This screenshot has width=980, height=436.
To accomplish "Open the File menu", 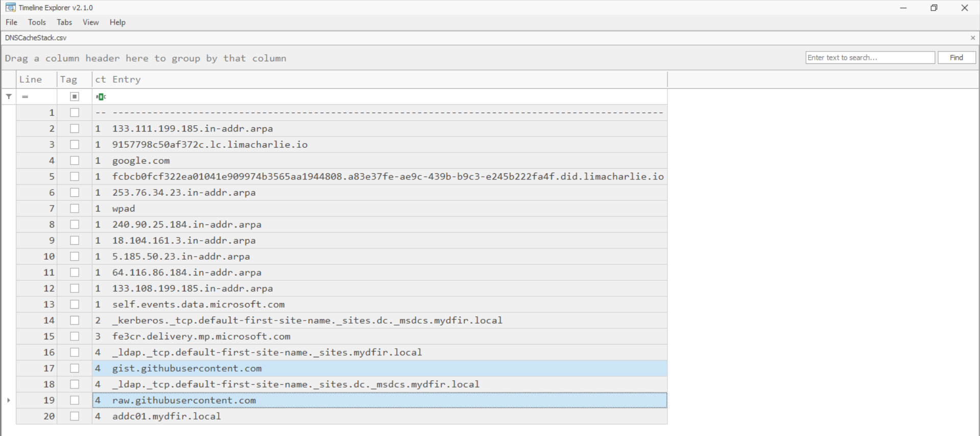I will coord(11,22).
